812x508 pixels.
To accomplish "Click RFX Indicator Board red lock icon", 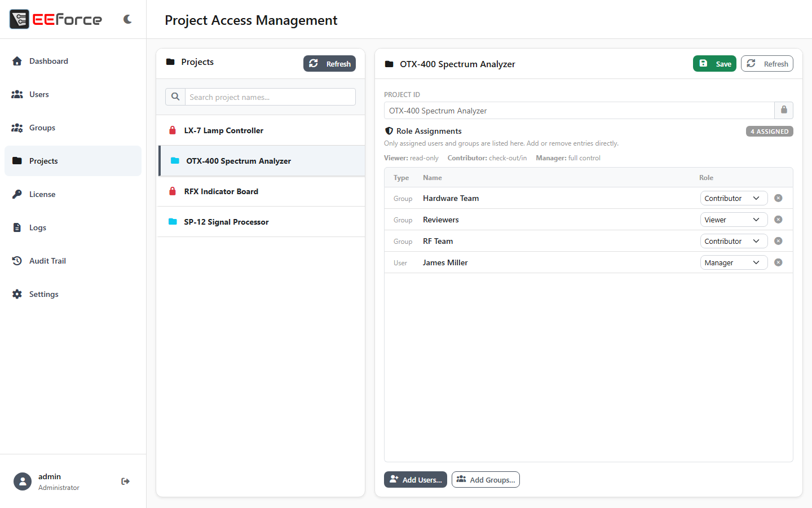I will (x=173, y=191).
